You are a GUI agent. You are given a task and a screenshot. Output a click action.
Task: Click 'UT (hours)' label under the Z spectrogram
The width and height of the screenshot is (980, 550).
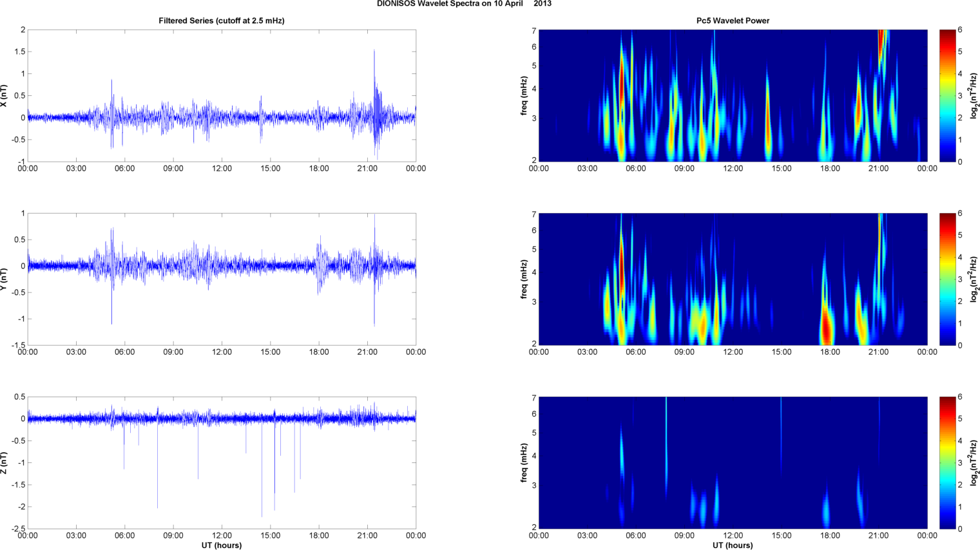click(x=733, y=545)
